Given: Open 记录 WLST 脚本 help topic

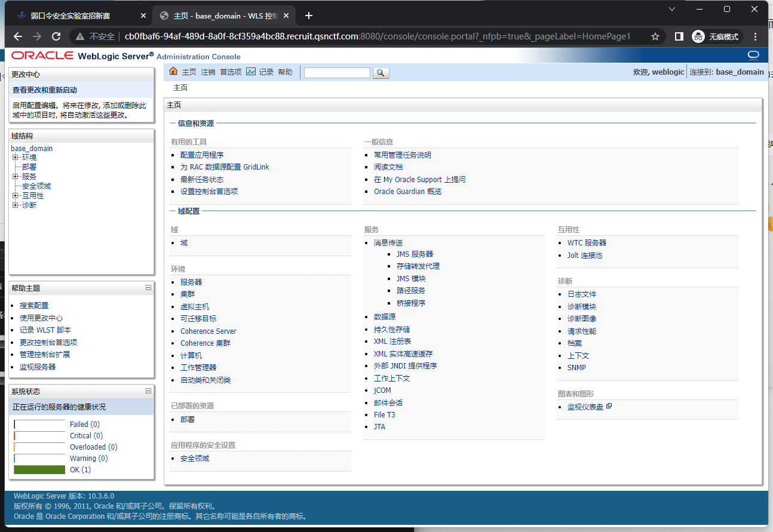Looking at the screenshot, I should tap(45, 330).
